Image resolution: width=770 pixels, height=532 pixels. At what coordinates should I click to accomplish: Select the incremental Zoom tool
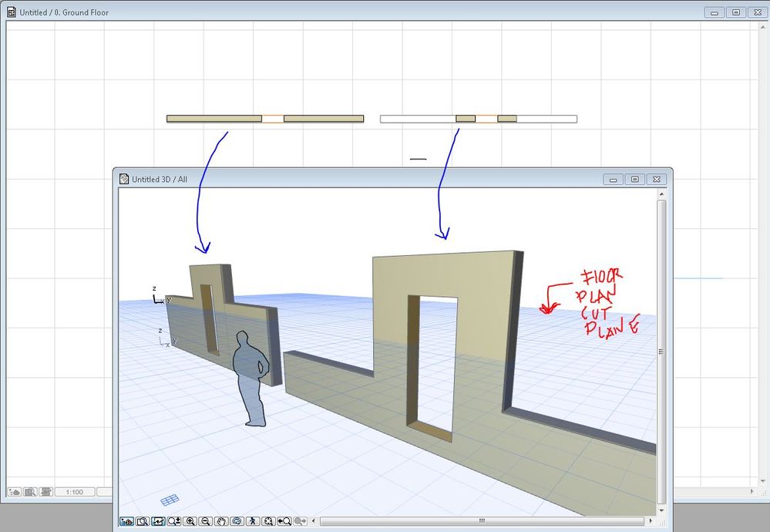click(173, 522)
